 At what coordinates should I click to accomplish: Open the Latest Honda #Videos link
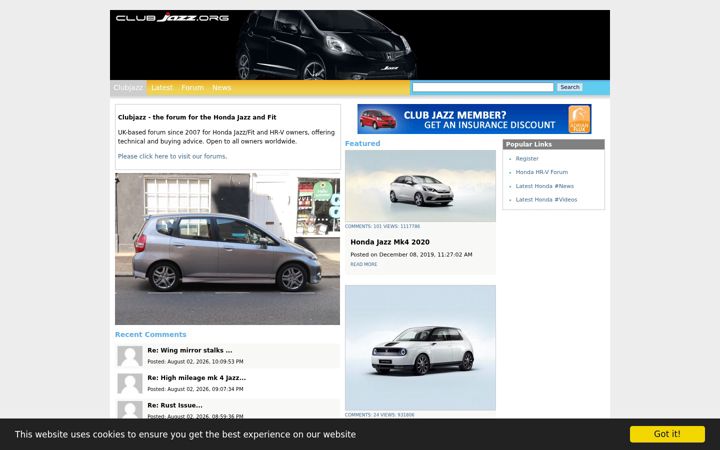pyautogui.click(x=546, y=200)
